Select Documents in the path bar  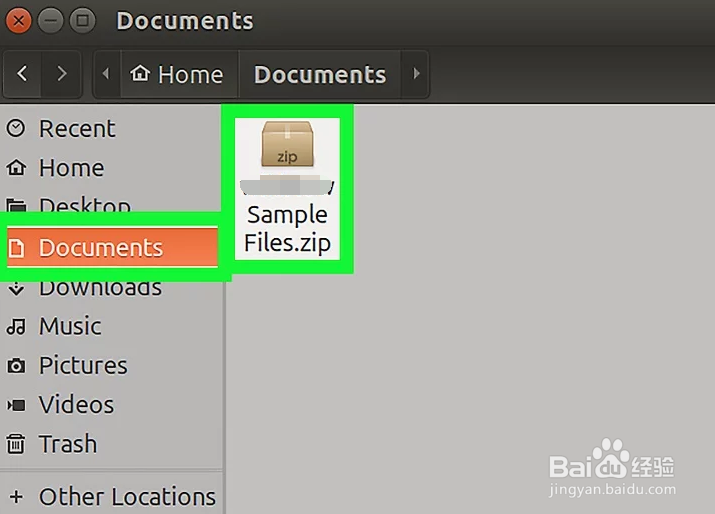(319, 75)
